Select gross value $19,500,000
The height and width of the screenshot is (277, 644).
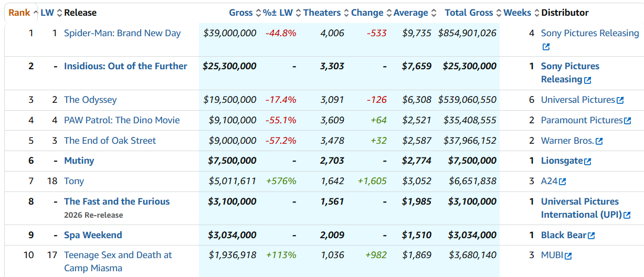tap(230, 100)
